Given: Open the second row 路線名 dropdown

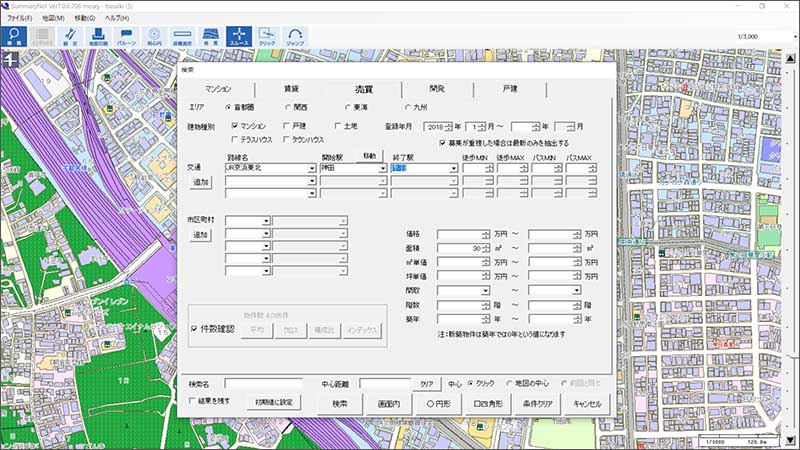Looking at the screenshot, I should 312,181.
